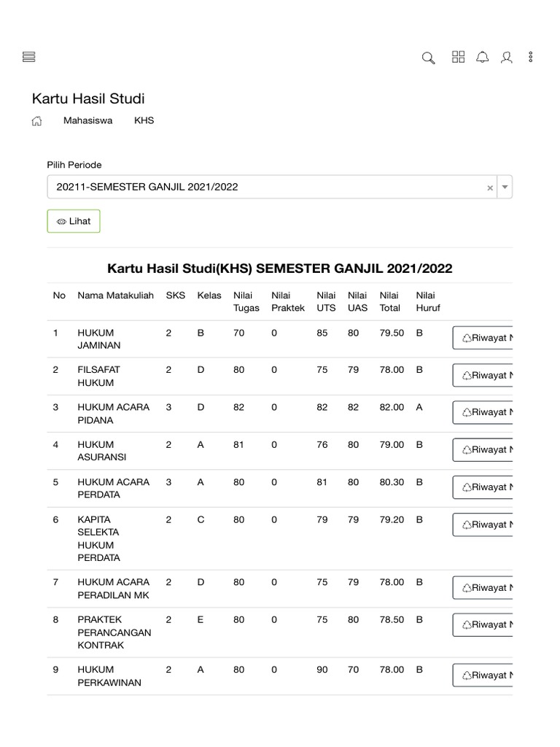
Task: Open the Mahasiswa breadcrumb link
Action: click(87, 120)
